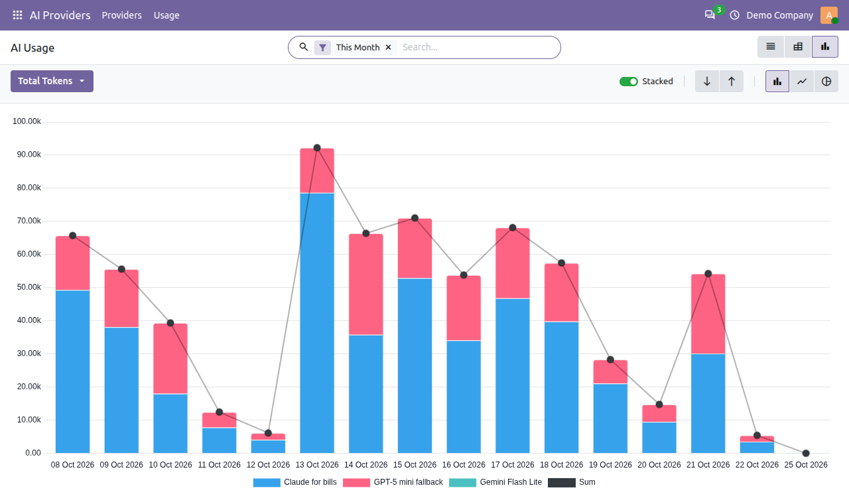Toggle Claude for bills legend series

(x=294, y=483)
